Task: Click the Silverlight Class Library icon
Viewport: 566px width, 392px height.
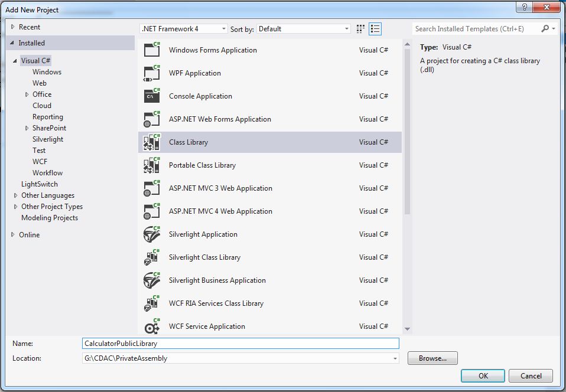Action: point(152,257)
